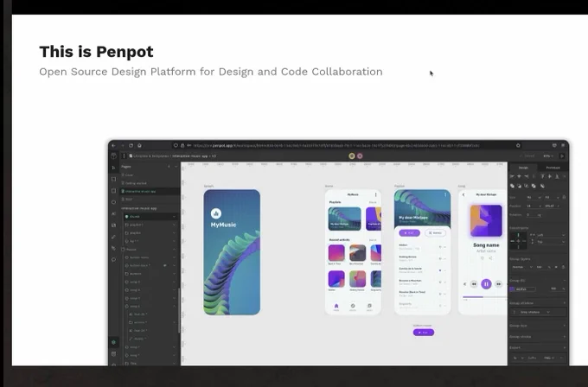588x387 pixels.
Task: Select the Image insert tool
Action: pyautogui.click(x=113, y=225)
